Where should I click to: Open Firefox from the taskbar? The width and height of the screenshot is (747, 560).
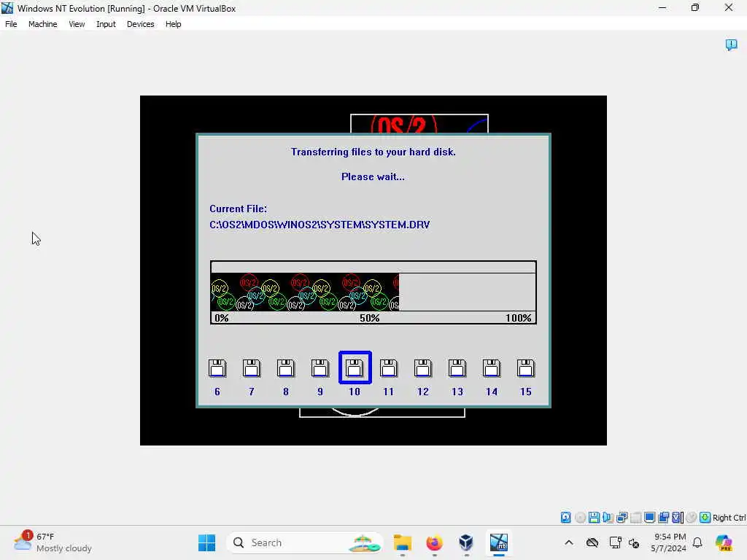point(435,542)
